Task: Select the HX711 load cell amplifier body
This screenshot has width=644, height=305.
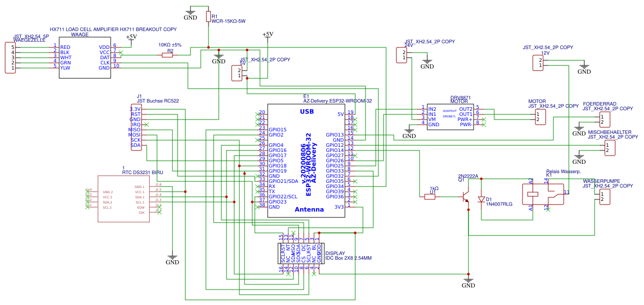Action: coord(85,58)
